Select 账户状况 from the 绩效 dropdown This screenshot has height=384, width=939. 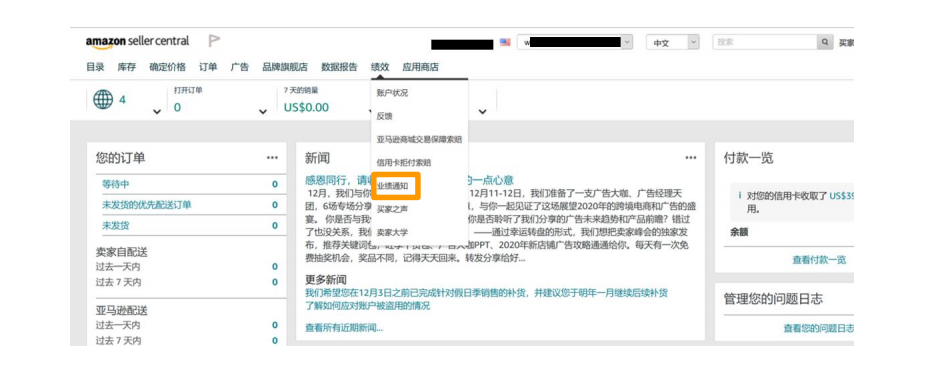click(x=392, y=93)
